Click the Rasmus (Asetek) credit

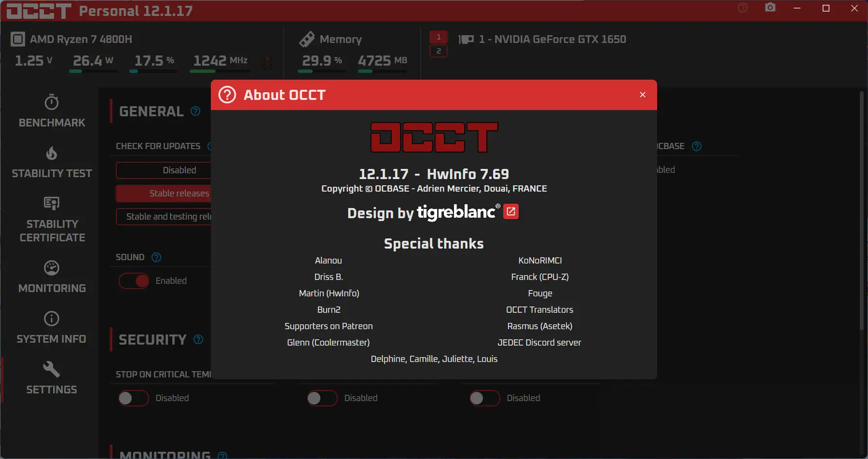tap(540, 326)
